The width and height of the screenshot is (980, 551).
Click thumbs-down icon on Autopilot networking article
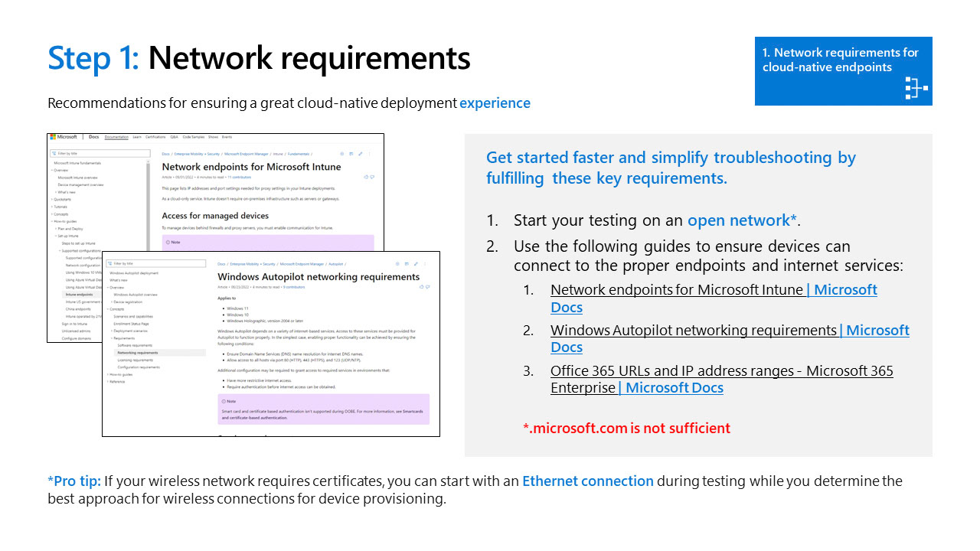pos(427,287)
